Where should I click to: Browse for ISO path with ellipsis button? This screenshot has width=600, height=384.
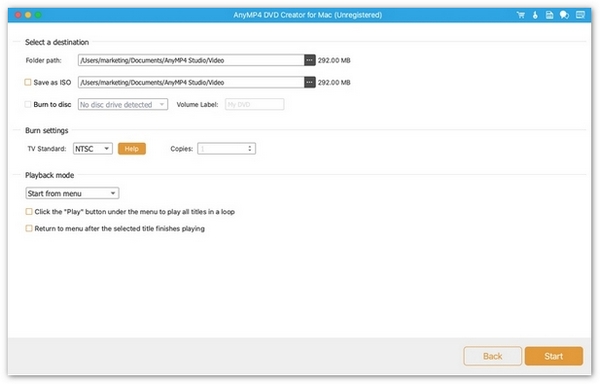click(x=310, y=82)
